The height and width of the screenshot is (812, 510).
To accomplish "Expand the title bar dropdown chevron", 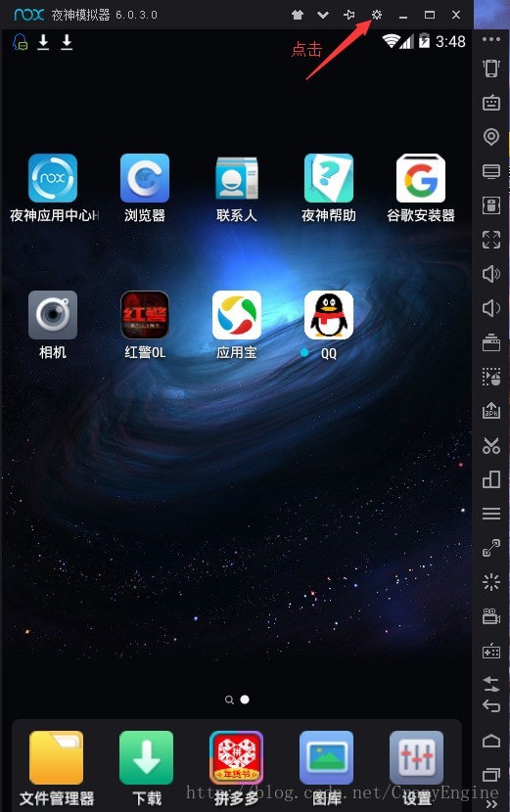I will pos(323,15).
